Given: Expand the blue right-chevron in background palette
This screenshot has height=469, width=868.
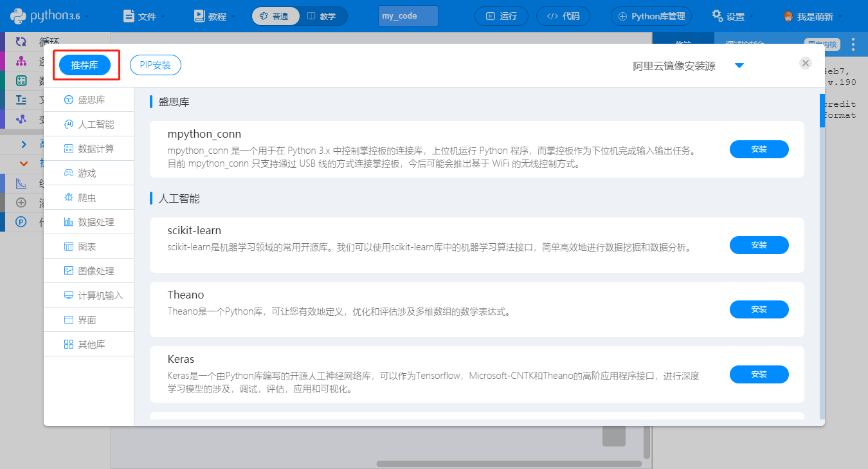Looking at the screenshot, I should 24,144.
